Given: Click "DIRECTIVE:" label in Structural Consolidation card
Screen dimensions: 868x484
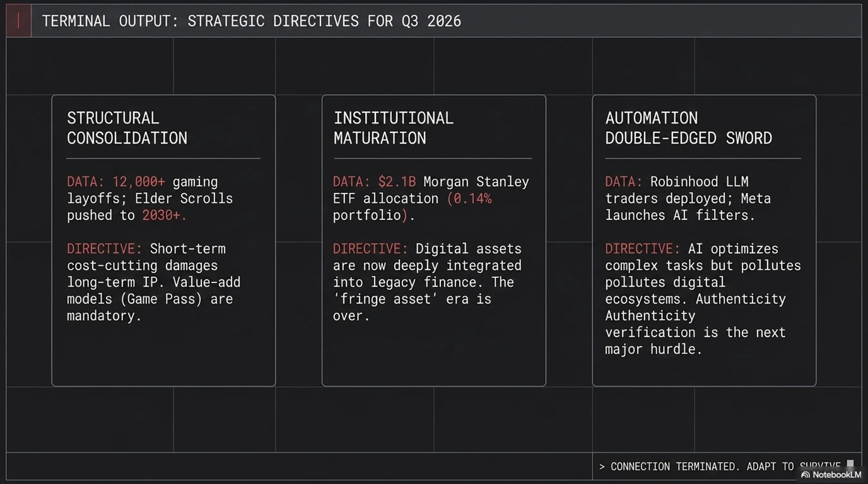Looking at the screenshot, I should [x=104, y=249].
